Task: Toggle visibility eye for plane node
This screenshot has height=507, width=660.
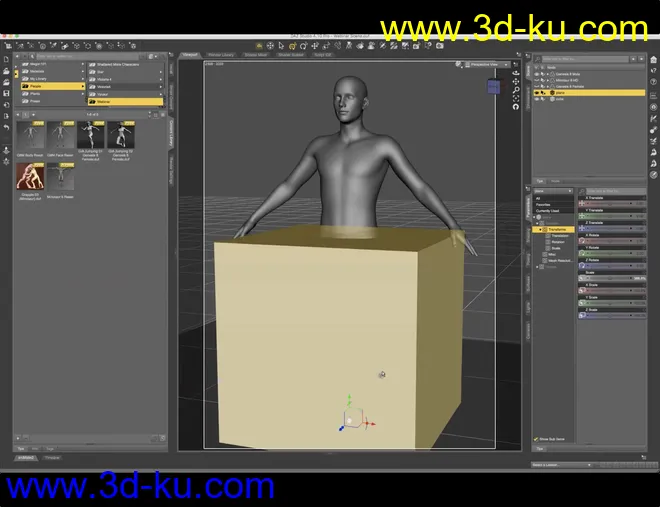Action: pyautogui.click(x=535, y=93)
